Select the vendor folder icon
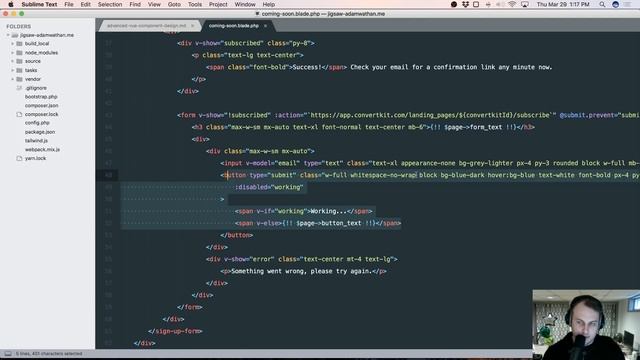 coord(19,79)
